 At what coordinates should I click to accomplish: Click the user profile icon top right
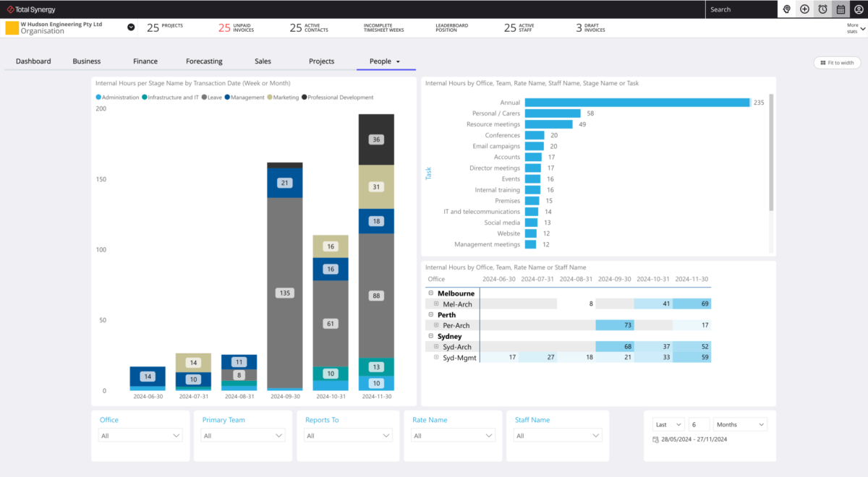click(859, 9)
